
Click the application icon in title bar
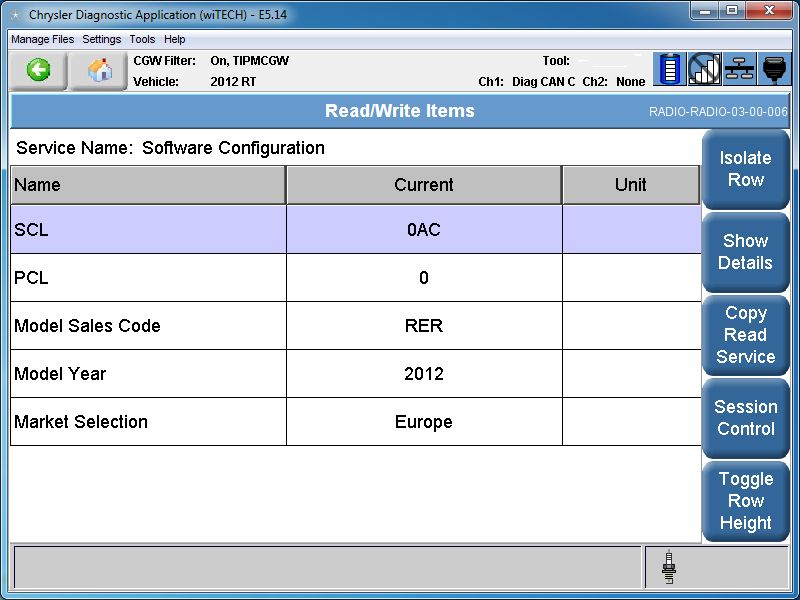14,15
